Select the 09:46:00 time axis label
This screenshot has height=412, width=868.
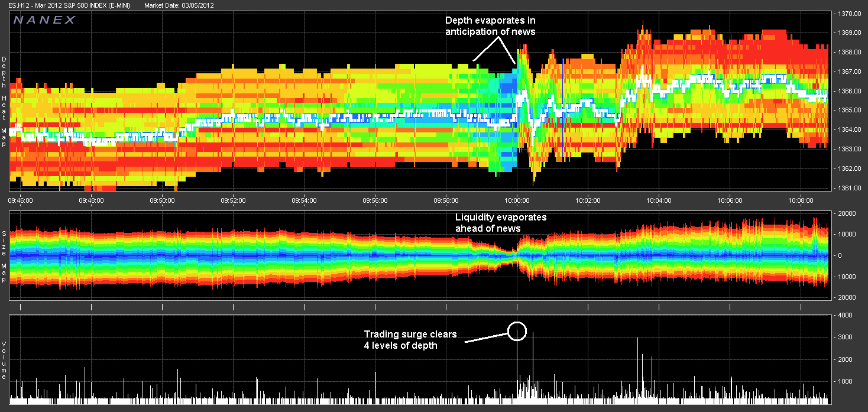21,200
